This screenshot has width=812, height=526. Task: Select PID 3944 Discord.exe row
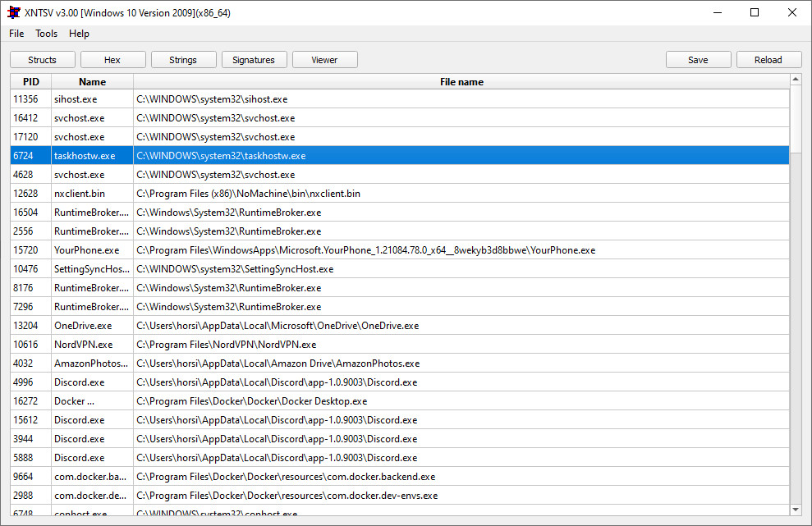400,439
